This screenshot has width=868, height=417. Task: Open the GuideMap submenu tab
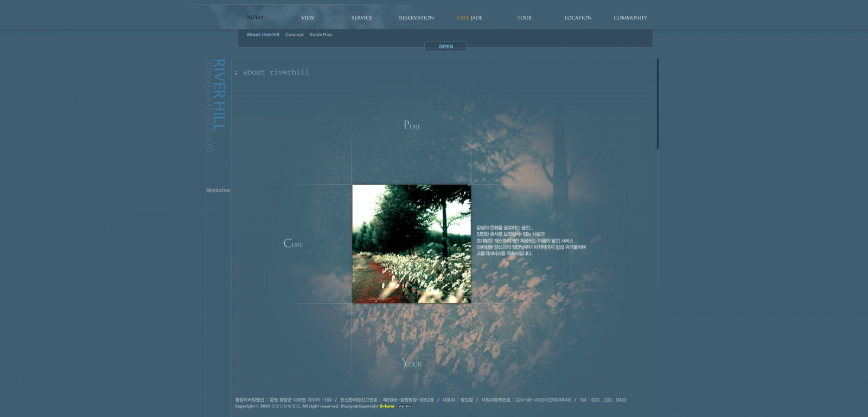[321, 35]
